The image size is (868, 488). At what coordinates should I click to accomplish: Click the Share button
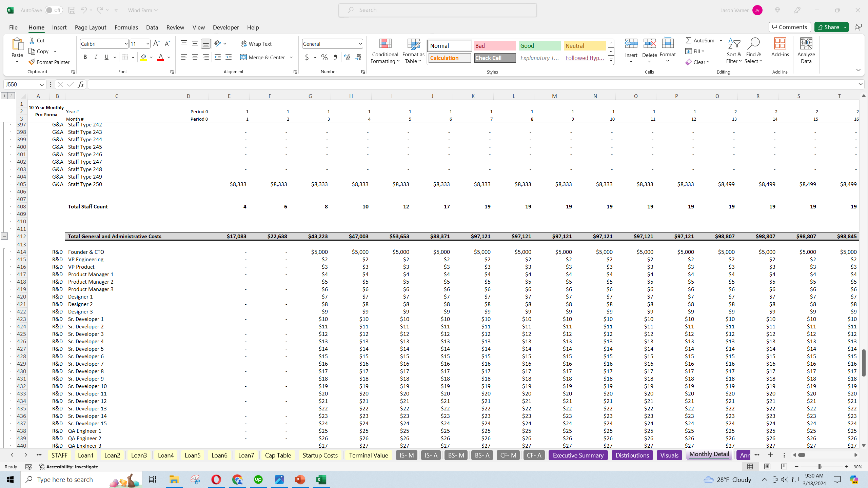[828, 27]
